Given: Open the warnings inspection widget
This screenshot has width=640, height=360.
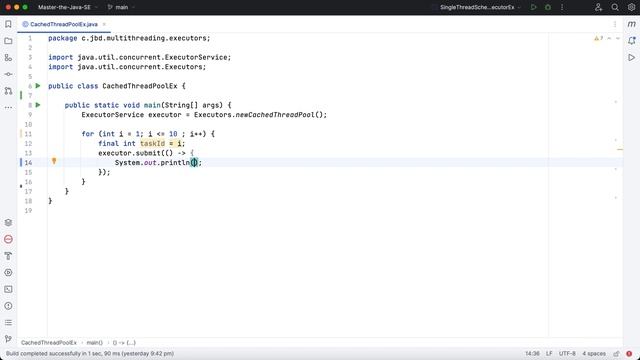Looking at the screenshot, I should coord(598,38).
